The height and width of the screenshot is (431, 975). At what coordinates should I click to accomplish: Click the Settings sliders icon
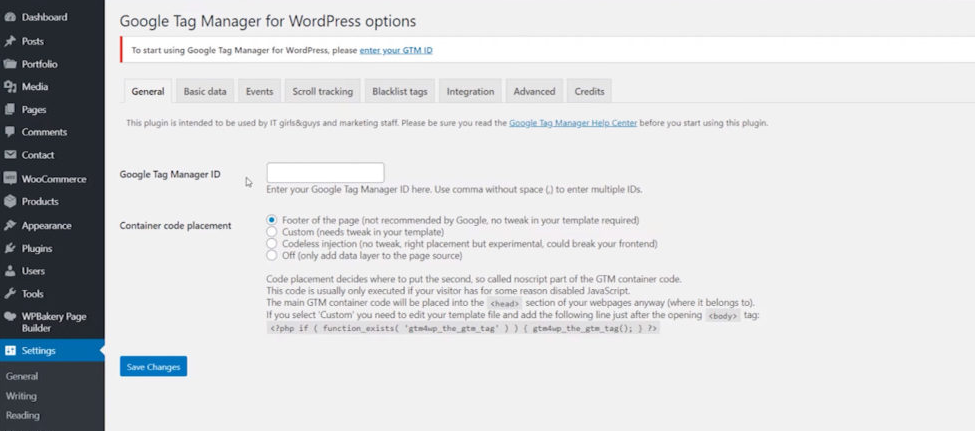[10, 351]
